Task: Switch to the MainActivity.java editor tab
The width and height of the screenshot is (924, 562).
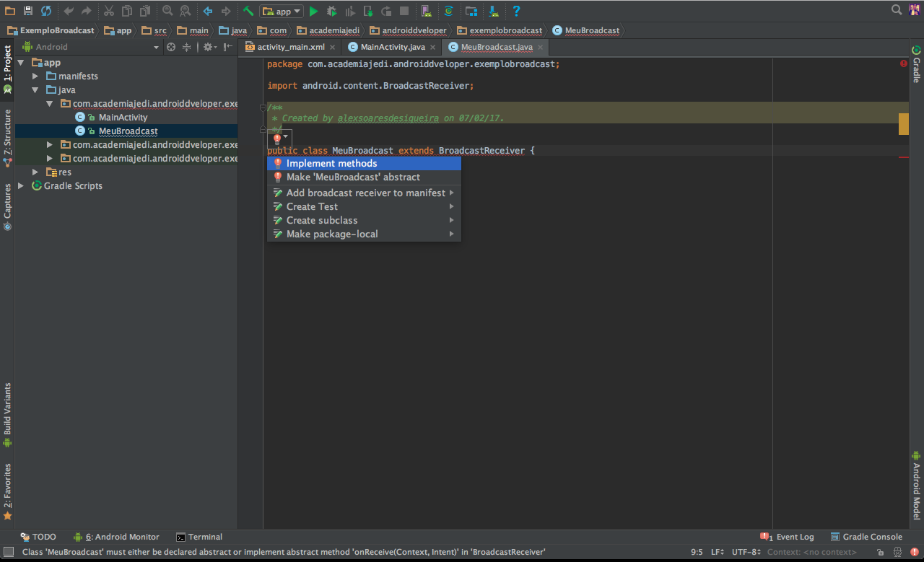Action: pyautogui.click(x=392, y=47)
